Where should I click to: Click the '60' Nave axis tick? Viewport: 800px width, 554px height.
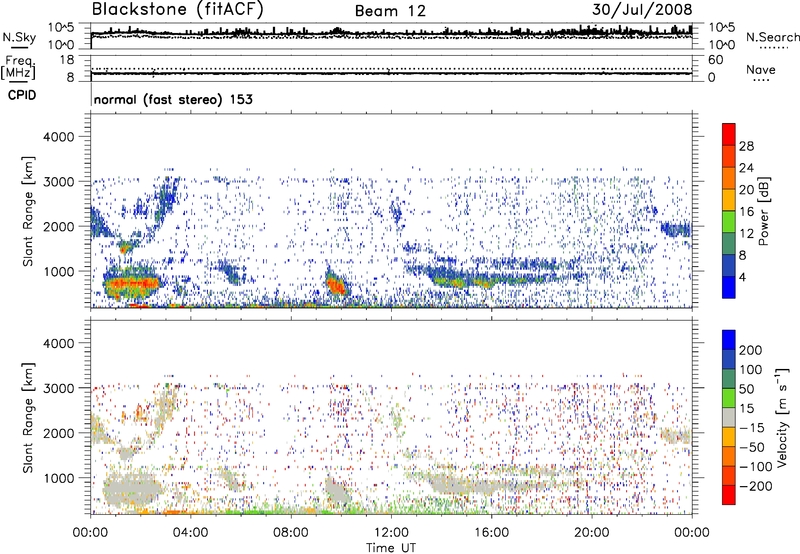pyautogui.click(x=715, y=60)
